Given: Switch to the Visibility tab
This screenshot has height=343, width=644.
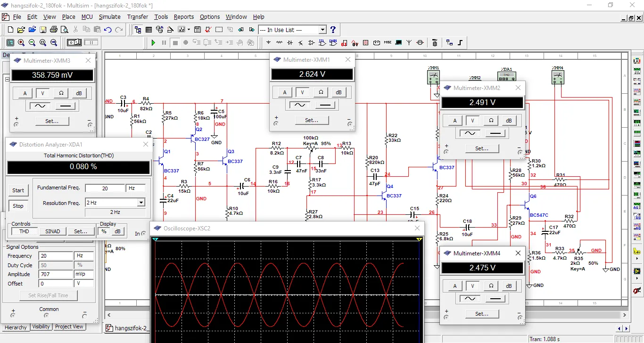Looking at the screenshot, I should (x=41, y=327).
